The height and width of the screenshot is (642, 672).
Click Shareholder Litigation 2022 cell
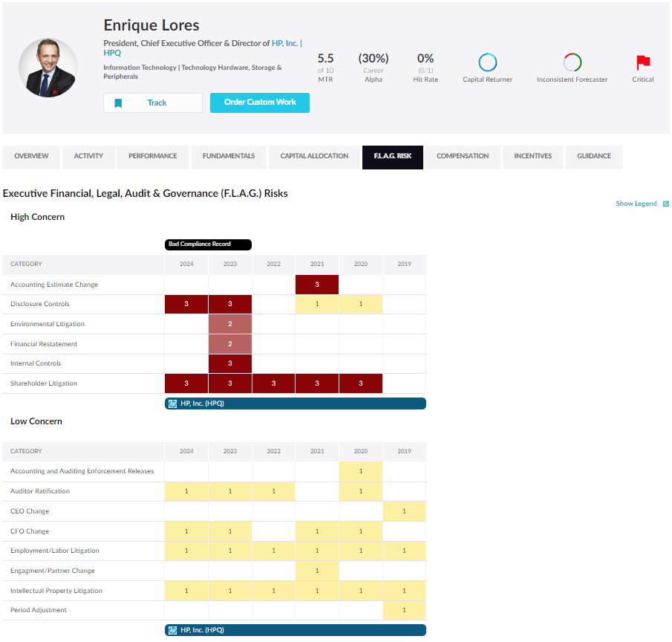[x=273, y=383]
